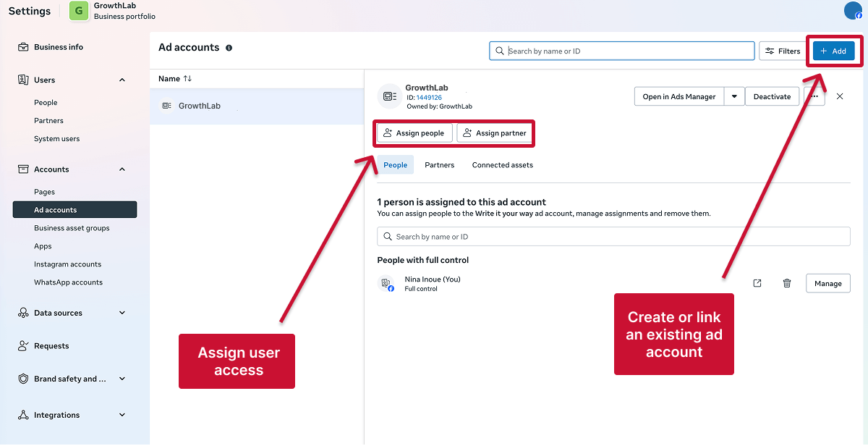Click the Integrations sidebar icon
Screen dimensions: 868x446
pyautogui.click(x=23, y=415)
